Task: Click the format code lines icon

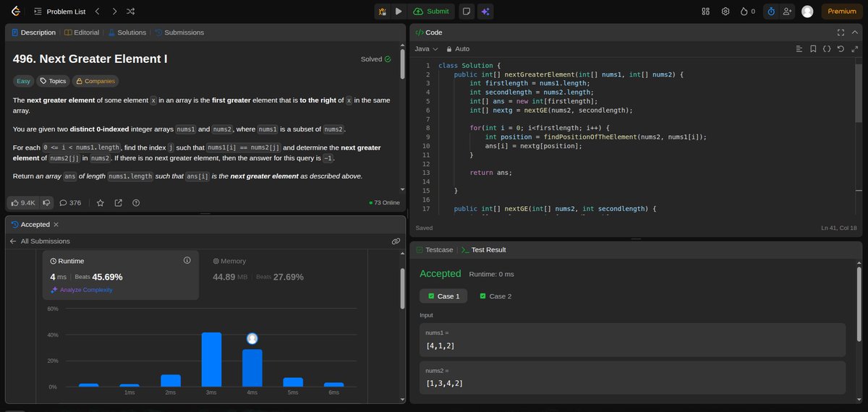Action: (x=799, y=48)
